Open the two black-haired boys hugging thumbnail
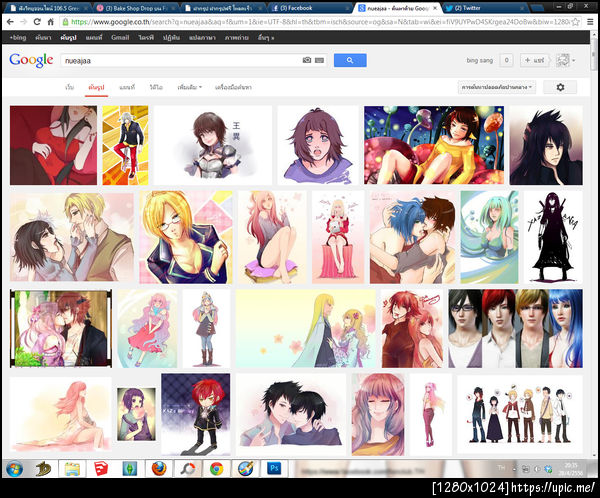Image resolution: width=600 pixels, height=498 pixels. tap(291, 415)
